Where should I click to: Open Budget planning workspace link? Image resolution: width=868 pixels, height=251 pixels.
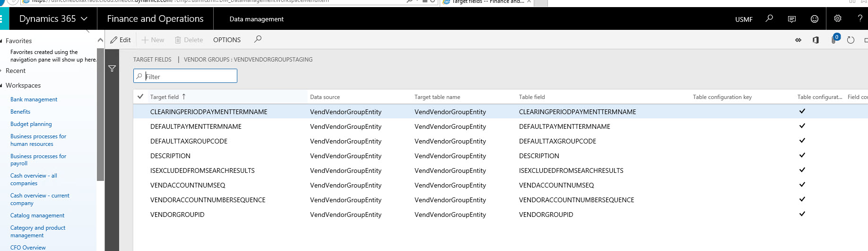(31, 124)
